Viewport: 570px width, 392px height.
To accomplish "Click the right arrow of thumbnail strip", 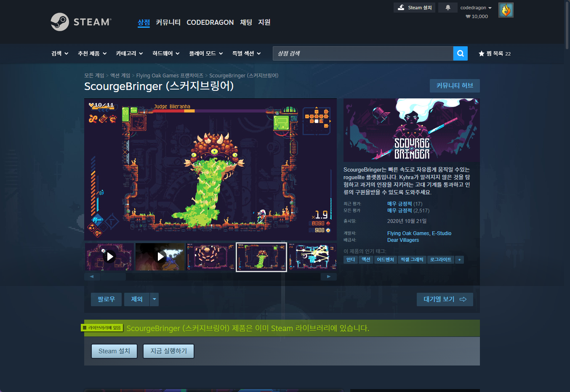I will click(329, 276).
